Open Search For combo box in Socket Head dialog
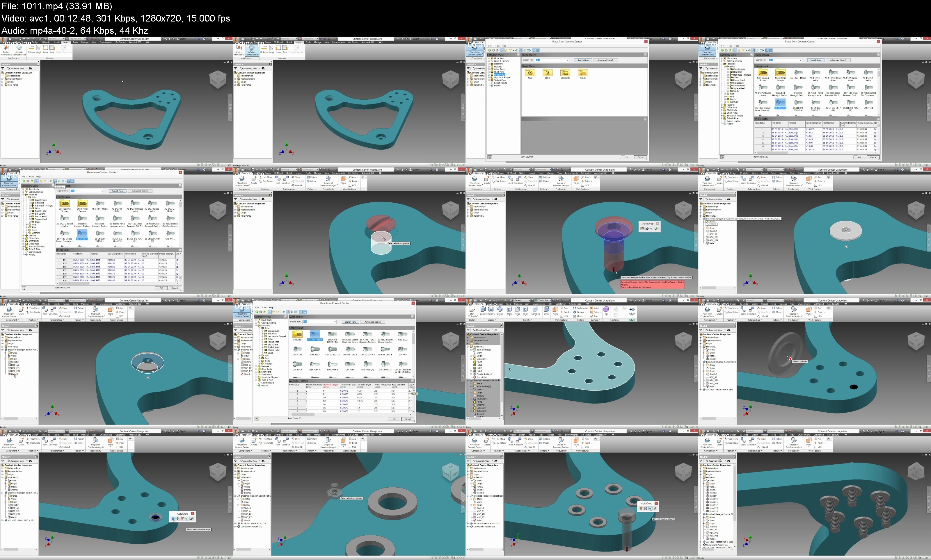This screenshot has width=931, height=560. [319, 322]
